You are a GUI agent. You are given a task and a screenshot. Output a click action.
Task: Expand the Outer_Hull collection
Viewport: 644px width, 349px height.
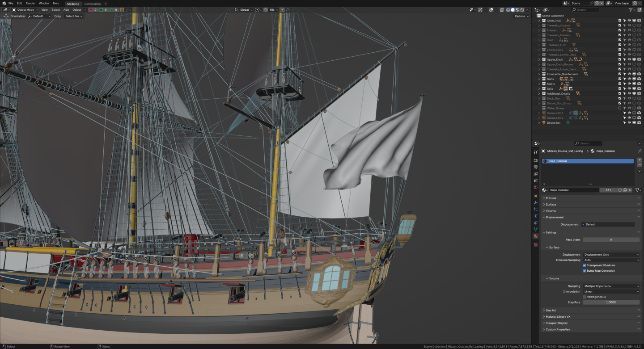(539, 21)
